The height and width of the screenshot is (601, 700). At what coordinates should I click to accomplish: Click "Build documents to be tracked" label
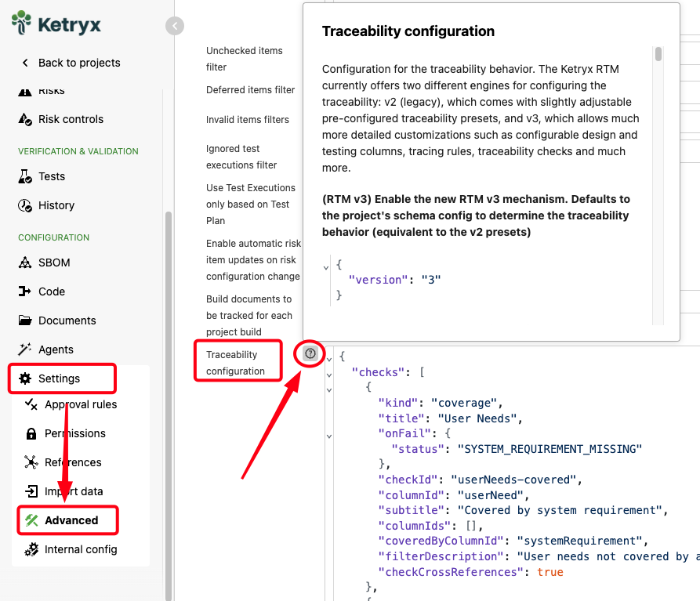[x=249, y=316]
